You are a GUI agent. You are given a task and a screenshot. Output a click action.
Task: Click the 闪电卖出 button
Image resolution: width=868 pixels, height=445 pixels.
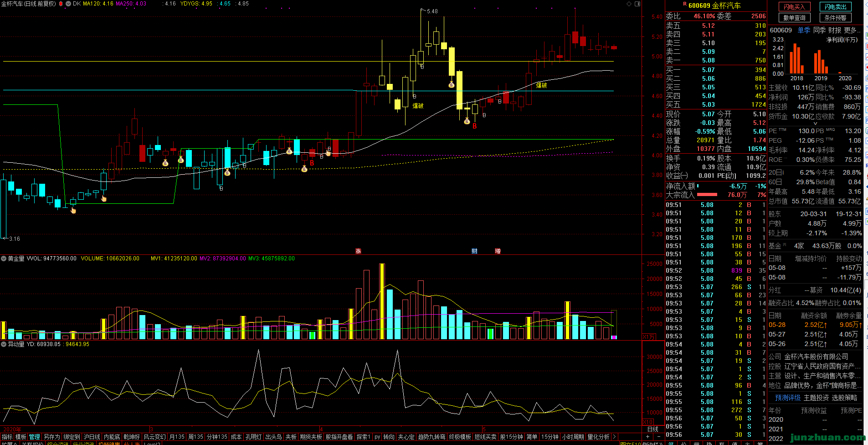coord(835,7)
